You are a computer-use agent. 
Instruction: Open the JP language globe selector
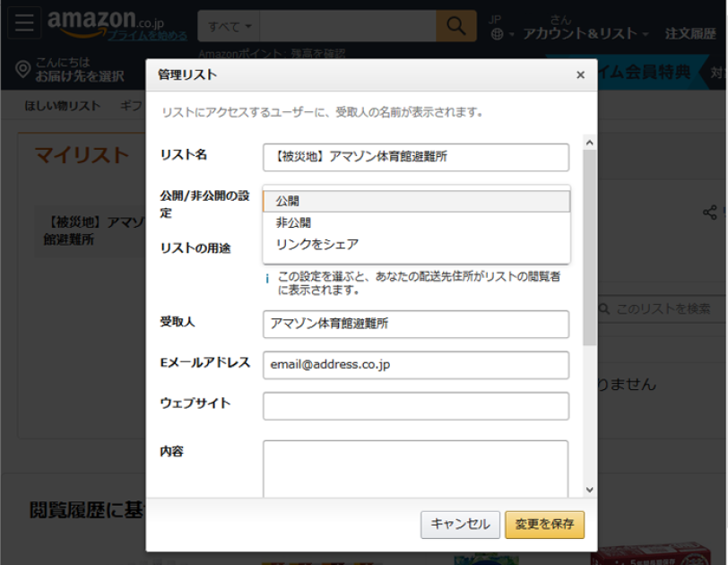pos(502,28)
